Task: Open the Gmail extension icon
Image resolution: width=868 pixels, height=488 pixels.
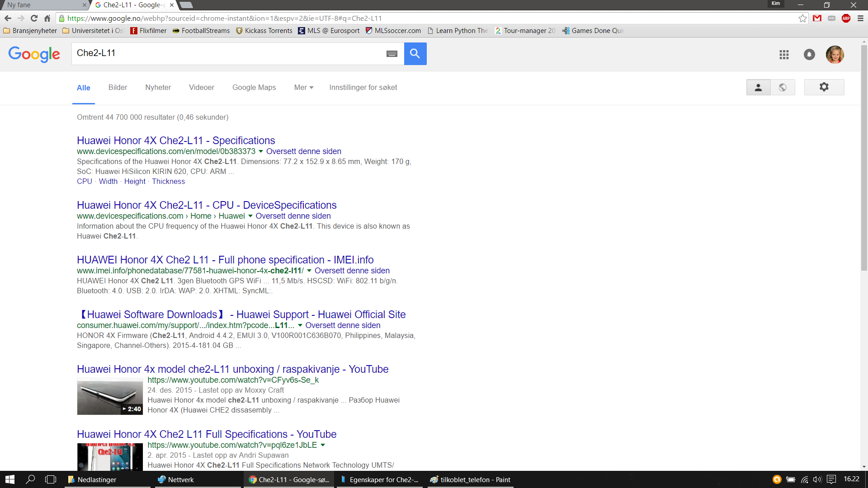Action: (817, 19)
